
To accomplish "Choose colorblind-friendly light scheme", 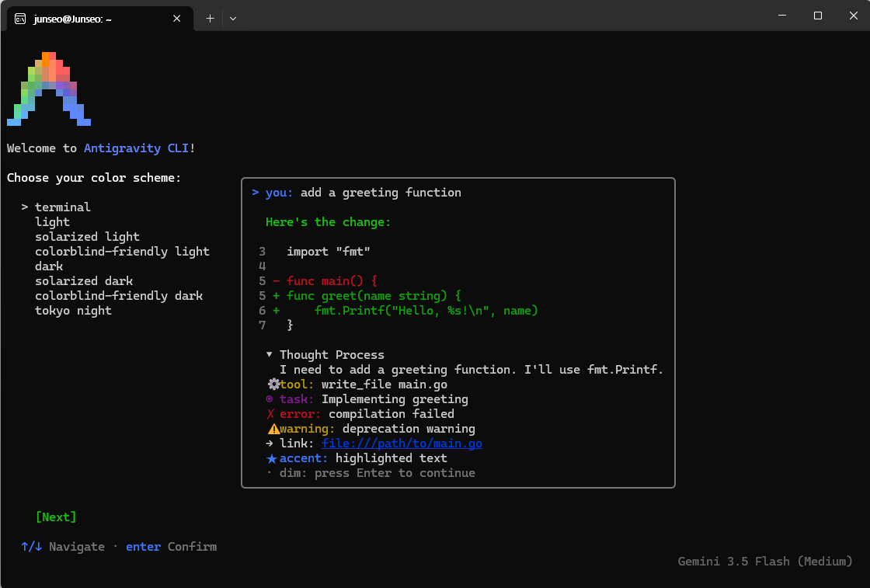I will pos(122,252).
